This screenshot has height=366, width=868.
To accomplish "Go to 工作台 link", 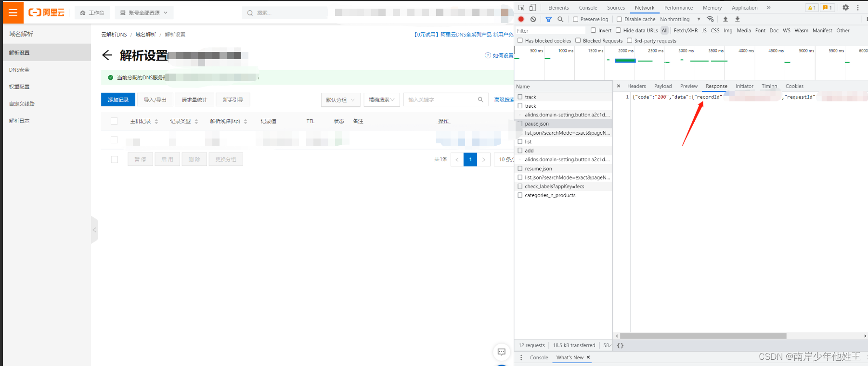I will click(x=92, y=13).
